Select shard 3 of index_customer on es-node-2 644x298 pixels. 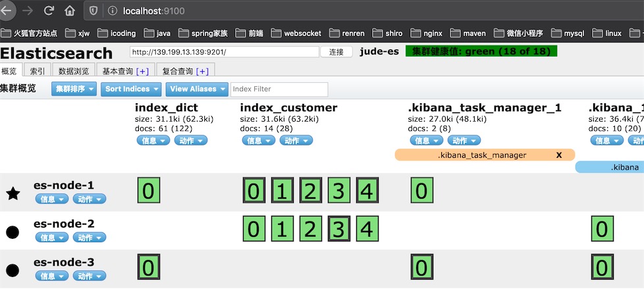tap(339, 229)
